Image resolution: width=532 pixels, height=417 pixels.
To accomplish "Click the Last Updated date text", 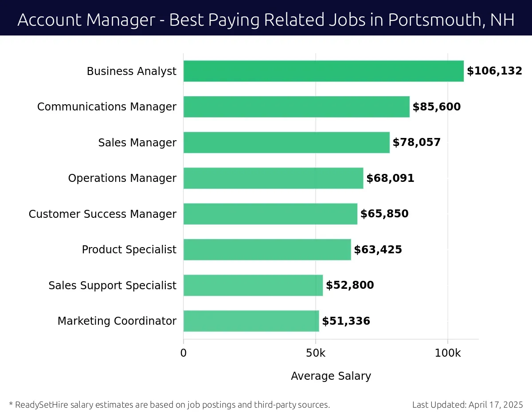I will click(467, 405).
